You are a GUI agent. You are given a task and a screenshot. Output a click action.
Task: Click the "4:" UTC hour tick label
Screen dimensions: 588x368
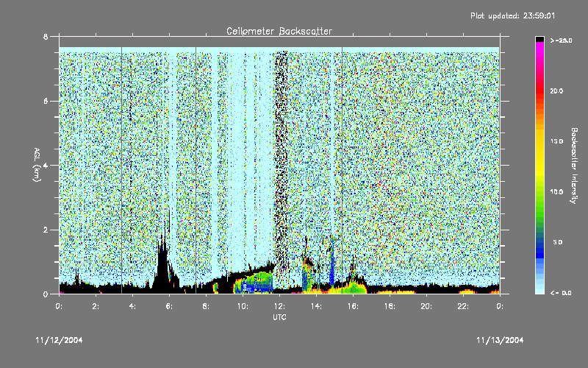coord(132,306)
